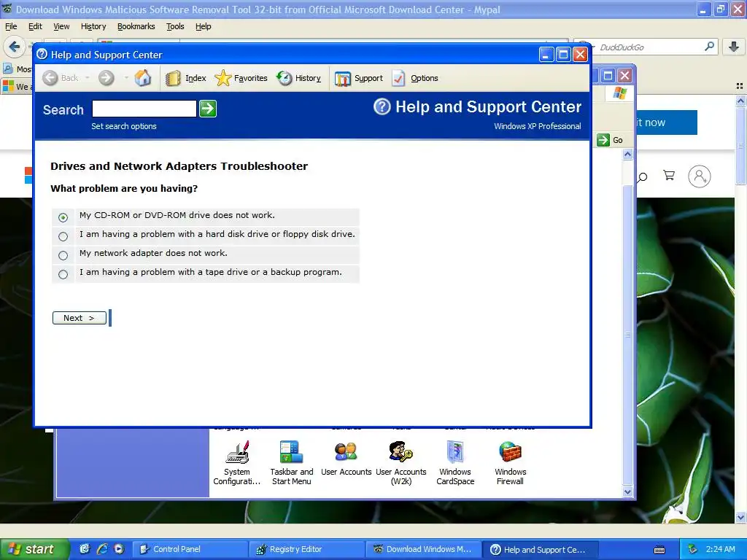Open the Index in Help and Support

pos(186,78)
